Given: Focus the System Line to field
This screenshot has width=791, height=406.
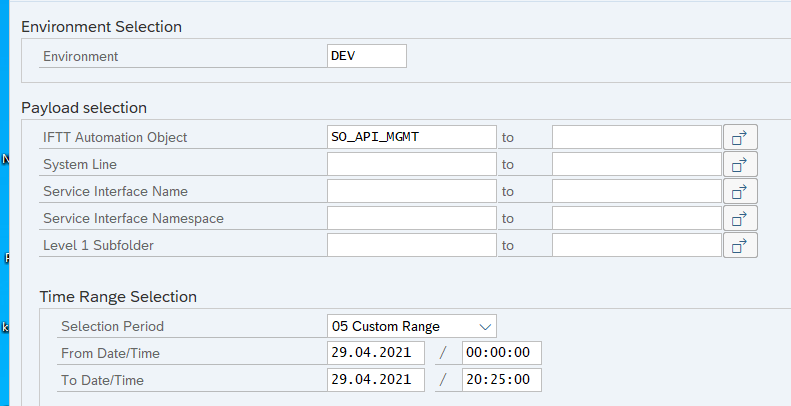Looking at the screenshot, I should pos(636,164).
